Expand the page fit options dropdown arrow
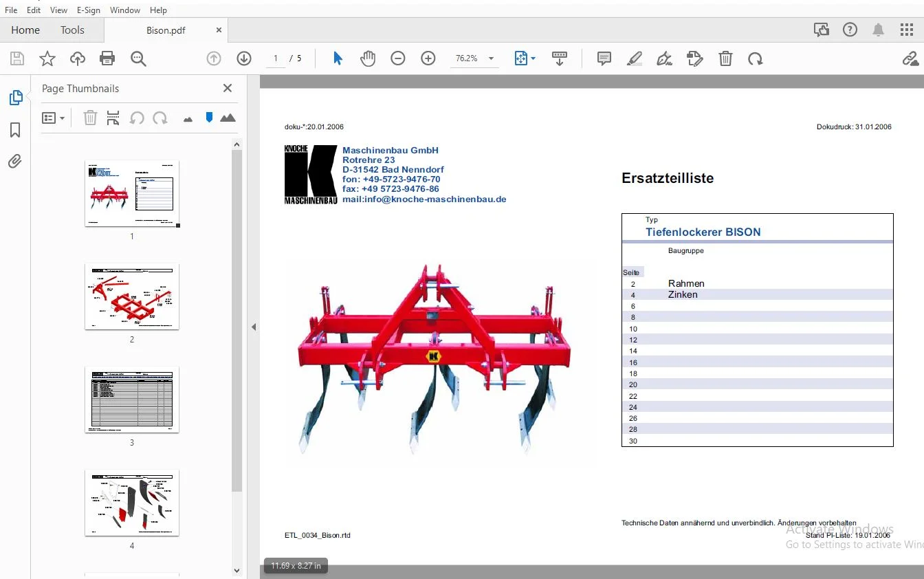 (533, 59)
